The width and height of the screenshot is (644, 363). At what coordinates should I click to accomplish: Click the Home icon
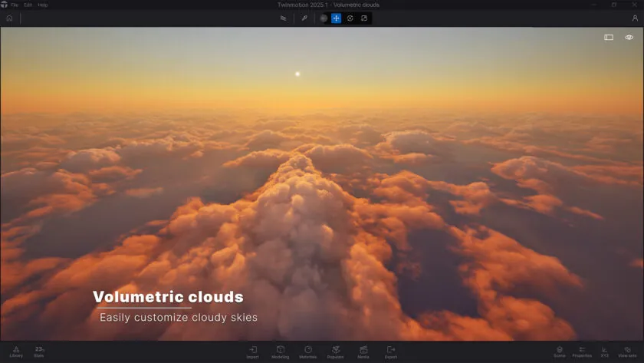pos(9,18)
